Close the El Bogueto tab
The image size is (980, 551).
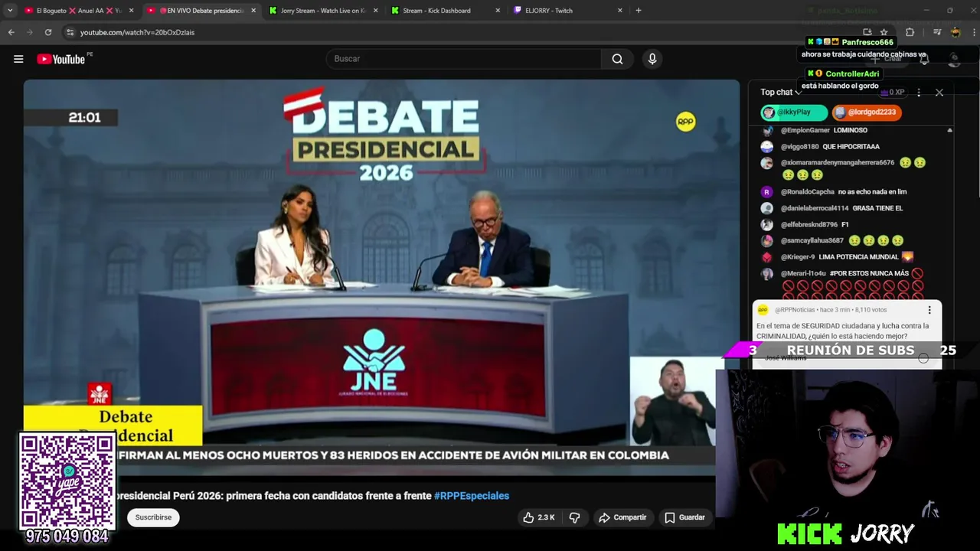pyautogui.click(x=131, y=11)
